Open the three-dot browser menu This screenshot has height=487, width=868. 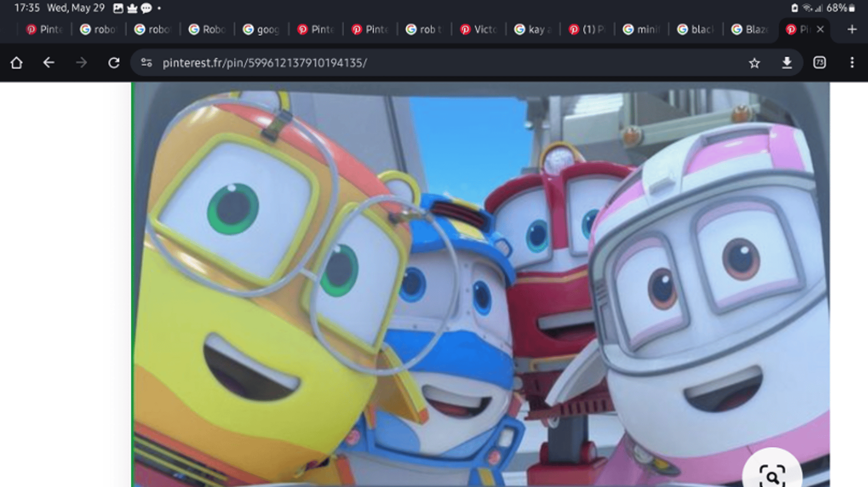coord(852,63)
